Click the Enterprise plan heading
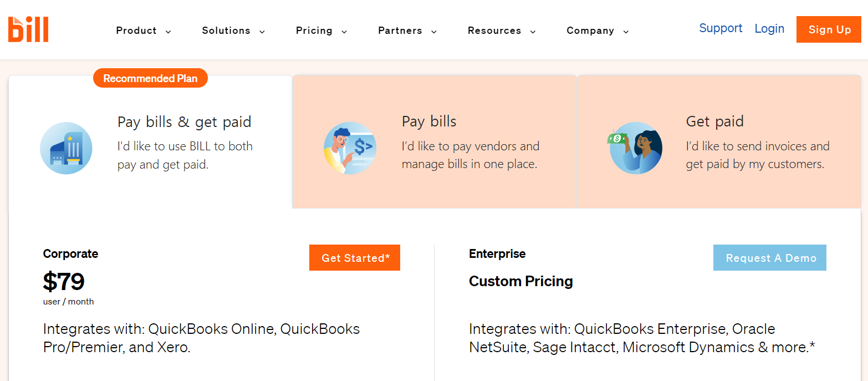The width and height of the screenshot is (868, 381). coord(497,254)
